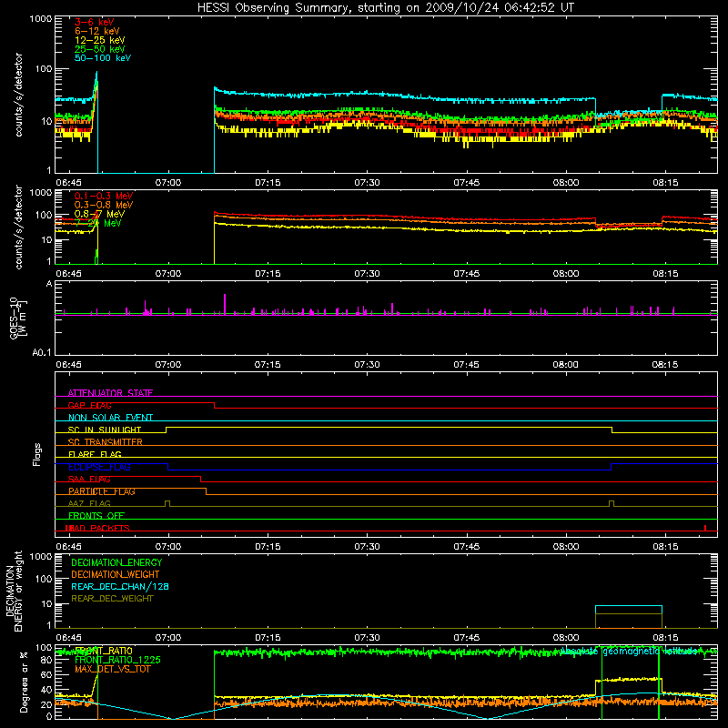This screenshot has height=728, width=728.
Task: Click the DECIMATION ENERGY or weight axis title
Action: pos(14,591)
